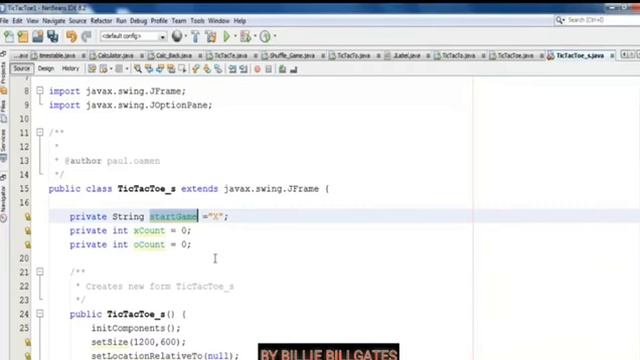Switch the editor to Source view
The height and width of the screenshot is (360, 640).
[22, 69]
